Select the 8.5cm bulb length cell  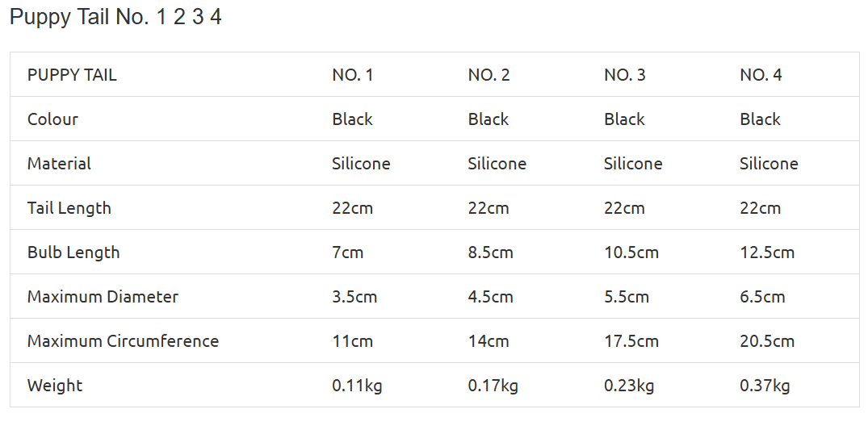pos(490,252)
